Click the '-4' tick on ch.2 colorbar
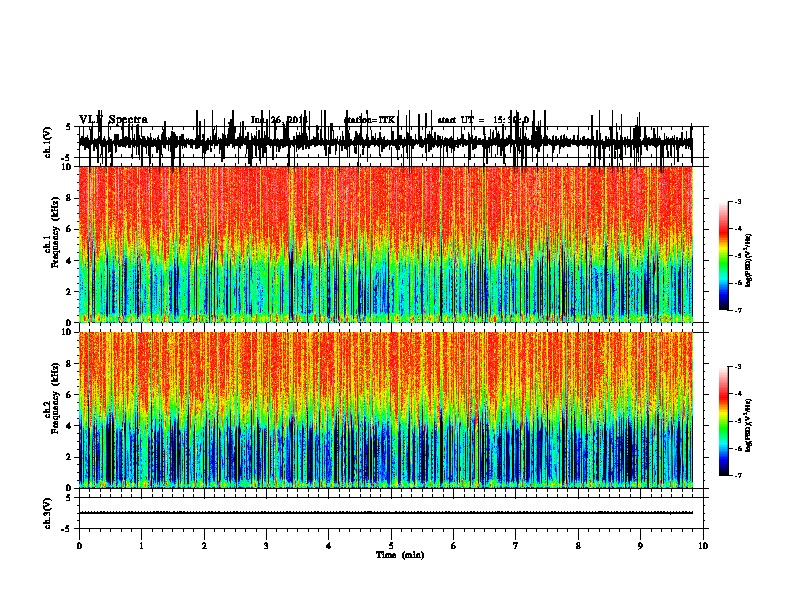 (738, 394)
